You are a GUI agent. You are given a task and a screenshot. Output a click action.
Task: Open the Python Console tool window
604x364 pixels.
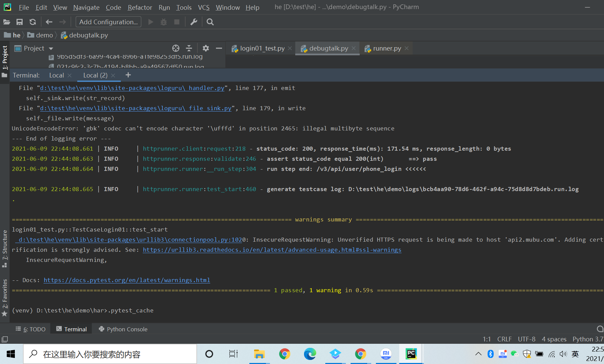point(123,329)
